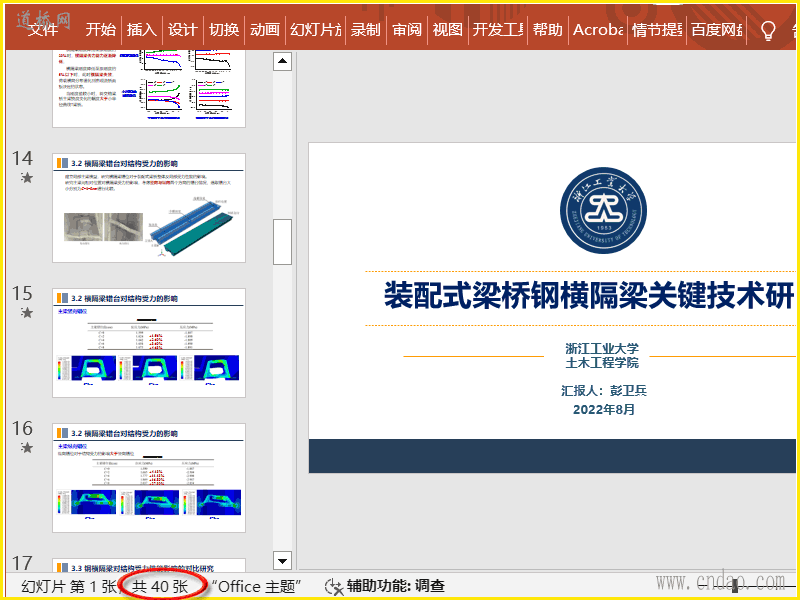
Task: Click slide number 16 label
Action: (22, 428)
